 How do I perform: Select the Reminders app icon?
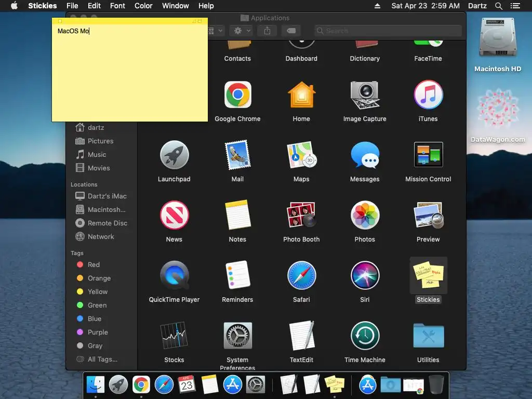click(237, 275)
